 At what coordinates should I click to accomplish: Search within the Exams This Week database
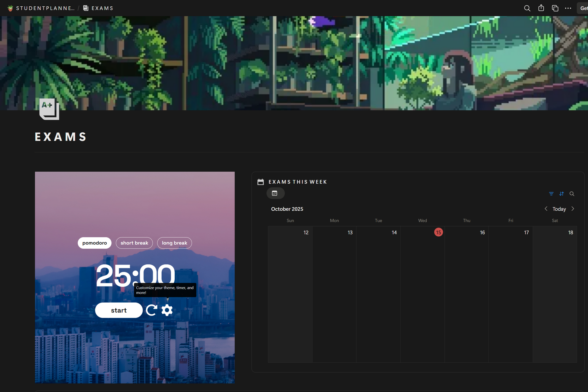point(572,194)
